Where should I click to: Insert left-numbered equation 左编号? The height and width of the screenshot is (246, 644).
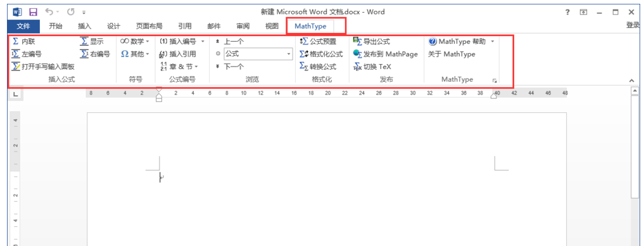27,54
